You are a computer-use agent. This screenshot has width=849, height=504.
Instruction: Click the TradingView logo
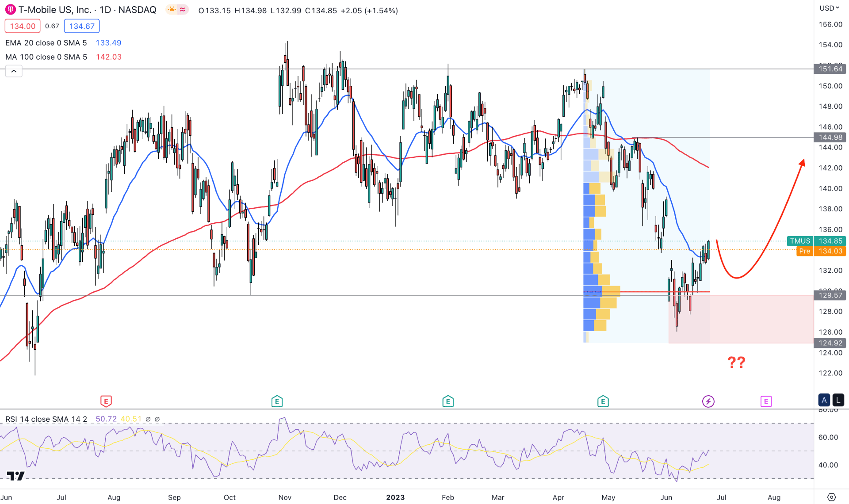pos(16,476)
